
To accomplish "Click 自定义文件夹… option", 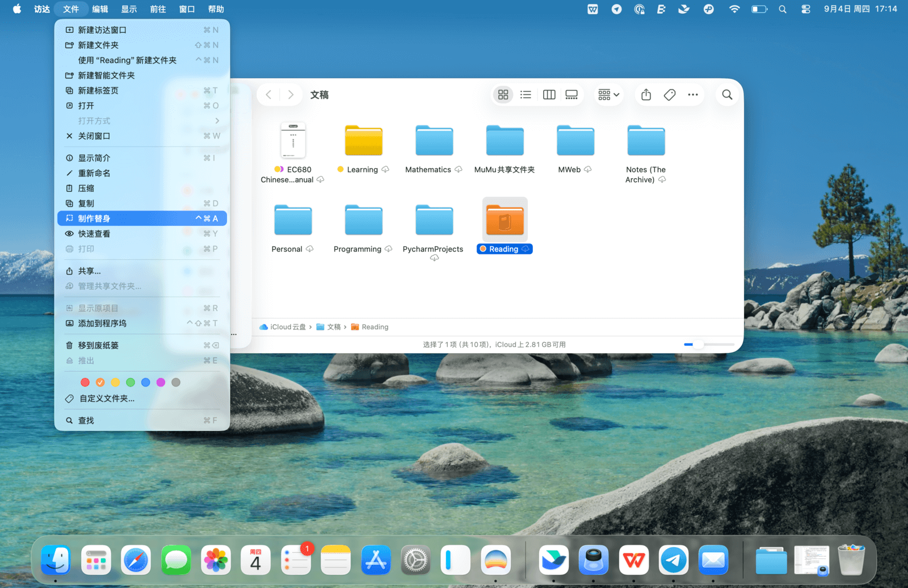I will [x=107, y=398].
